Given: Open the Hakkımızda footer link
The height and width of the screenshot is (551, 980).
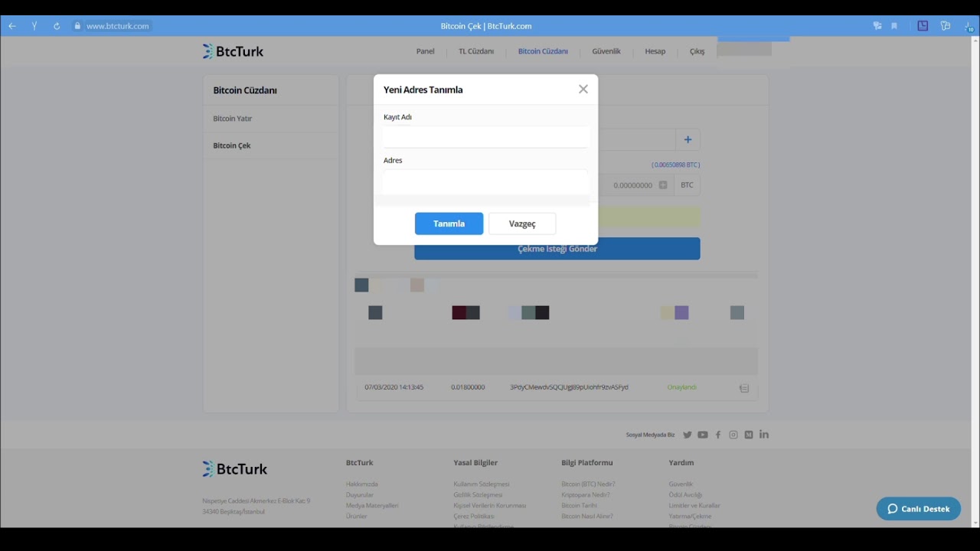Looking at the screenshot, I should pyautogui.click(x=362, y=484).
